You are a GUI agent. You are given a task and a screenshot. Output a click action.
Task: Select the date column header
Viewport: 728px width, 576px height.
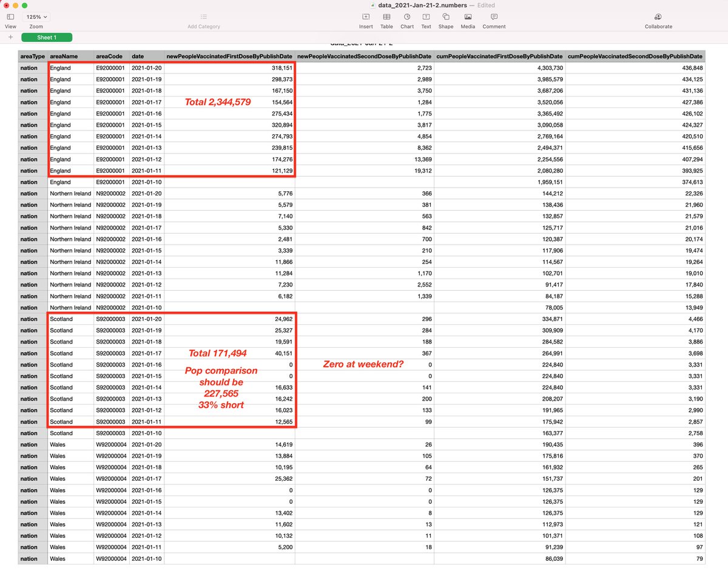pyautogui.click(x=146, y=56)
